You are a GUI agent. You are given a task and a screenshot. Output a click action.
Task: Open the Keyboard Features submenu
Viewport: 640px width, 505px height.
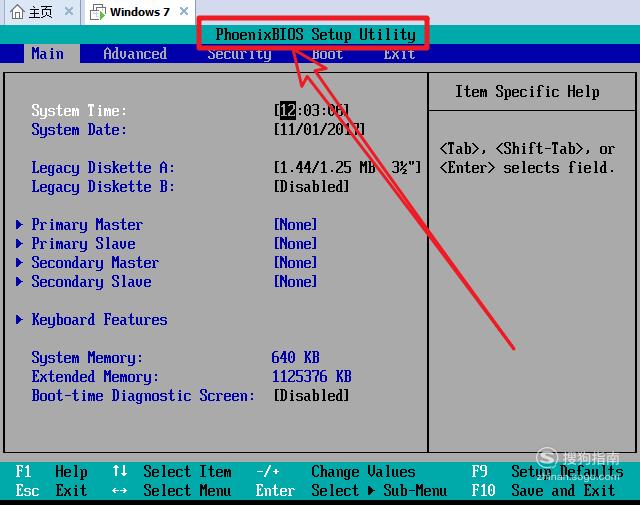[100, 320]
